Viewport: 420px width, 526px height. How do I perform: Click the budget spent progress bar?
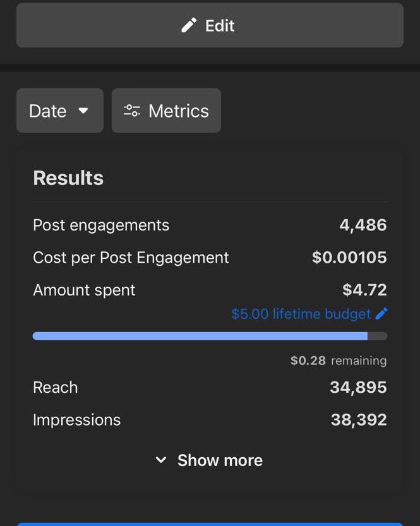210,337
